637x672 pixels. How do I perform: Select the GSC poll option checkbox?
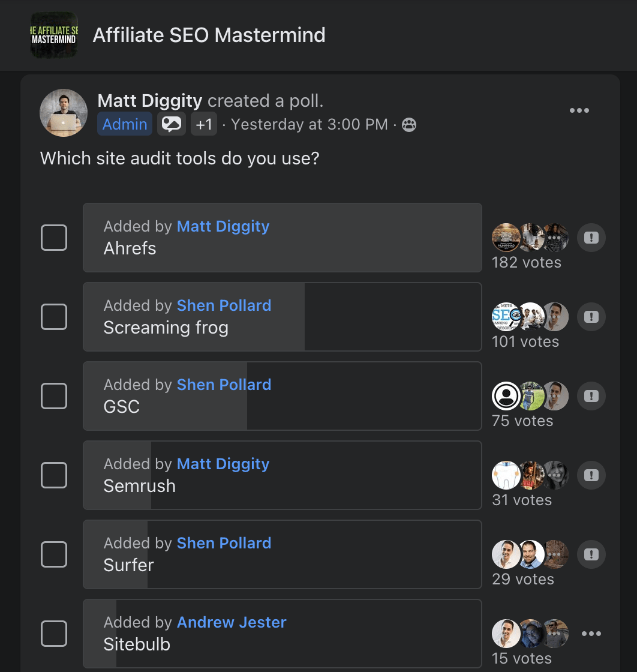point(53,395)
